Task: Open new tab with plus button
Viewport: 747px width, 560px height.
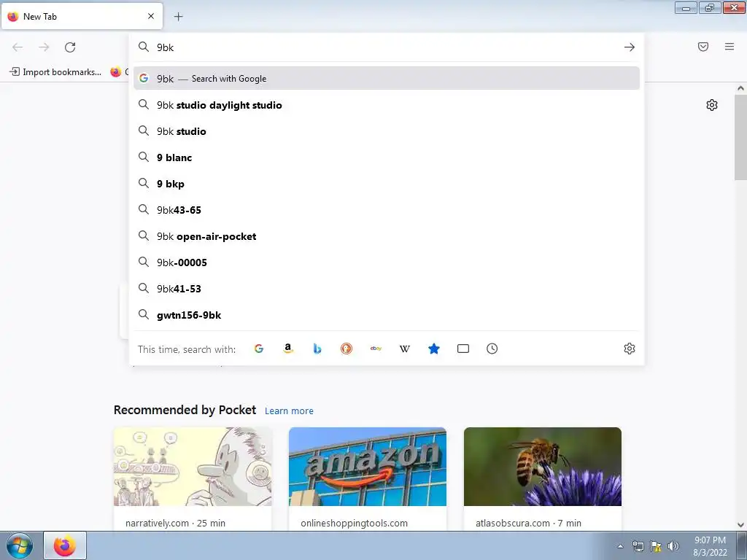Action: click(178, 17)
